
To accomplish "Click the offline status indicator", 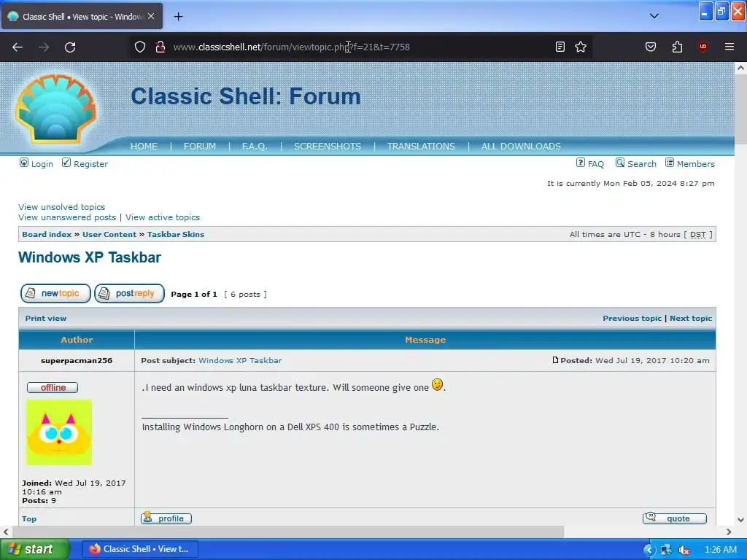I will coord(53,388).
